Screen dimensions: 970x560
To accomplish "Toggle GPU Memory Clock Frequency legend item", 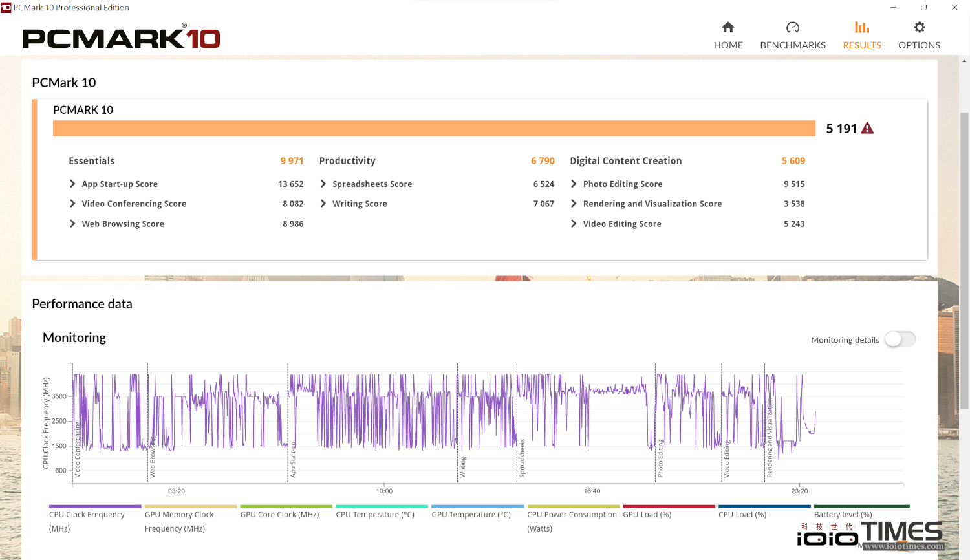I will pyautogui.click(x=190, y=520).
